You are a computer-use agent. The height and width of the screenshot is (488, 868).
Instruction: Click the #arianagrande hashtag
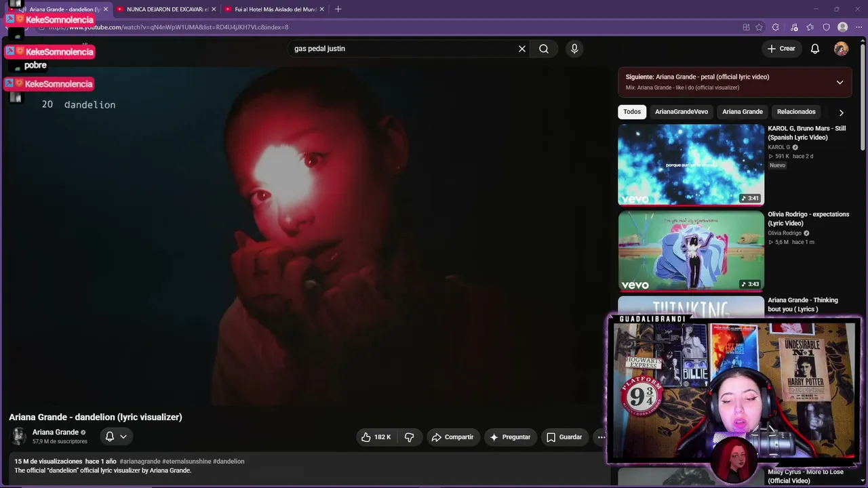140,462
